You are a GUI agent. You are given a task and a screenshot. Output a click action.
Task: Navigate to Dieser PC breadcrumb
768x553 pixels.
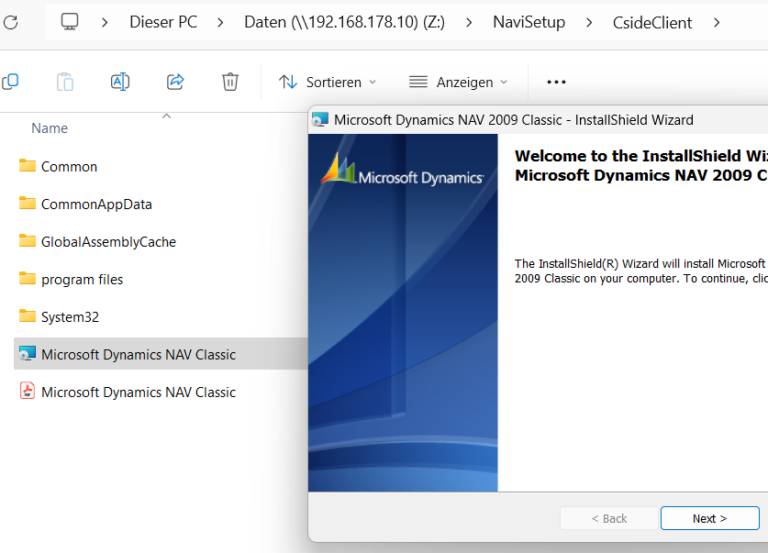(163, 21)
